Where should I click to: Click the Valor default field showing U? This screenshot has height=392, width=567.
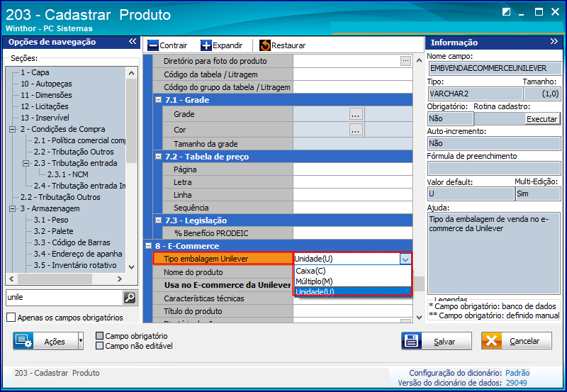coord(471,194)
